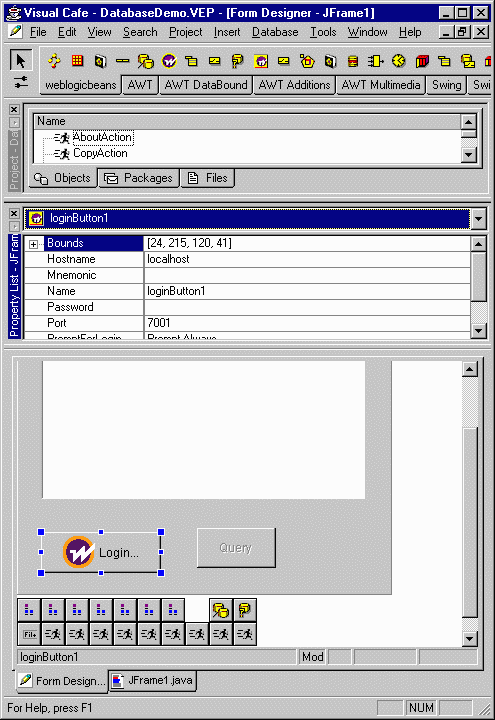Switch to the AWT Additions tab
Viewport: 495px width, 720px height.
click(x=294, y=85)
